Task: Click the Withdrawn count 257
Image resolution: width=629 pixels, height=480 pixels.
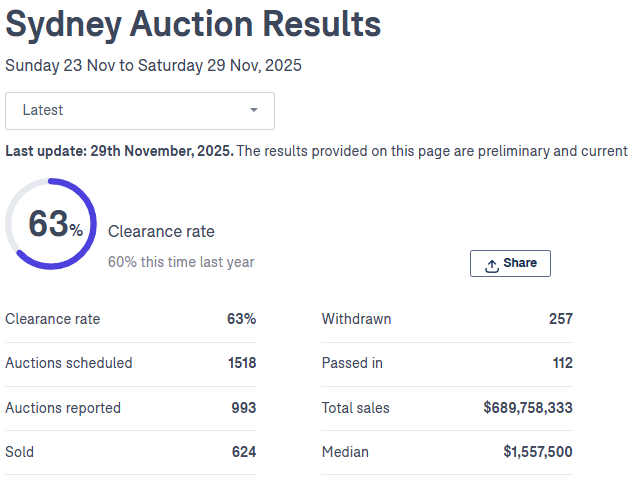Action: tap(561, 319)
